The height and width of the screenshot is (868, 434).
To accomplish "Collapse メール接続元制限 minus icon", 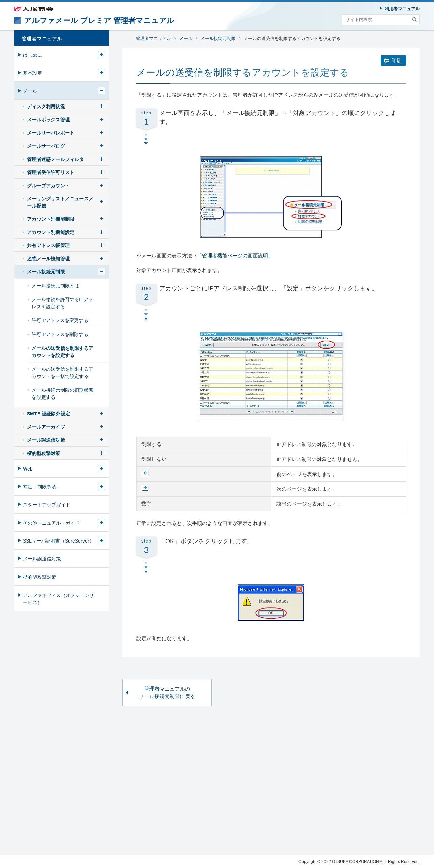I will (x=102, y=271).
